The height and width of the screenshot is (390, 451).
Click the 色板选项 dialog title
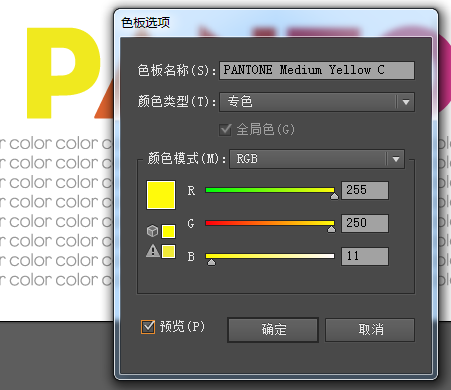tap(145, 23)
